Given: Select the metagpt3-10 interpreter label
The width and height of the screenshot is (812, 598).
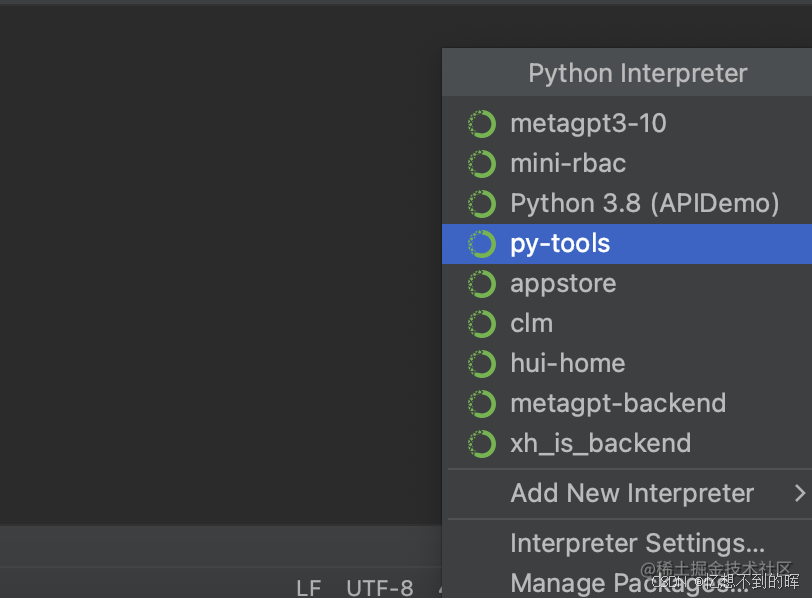Looking at the screenshot, I should pyautogui.click(x=588, y=124).
